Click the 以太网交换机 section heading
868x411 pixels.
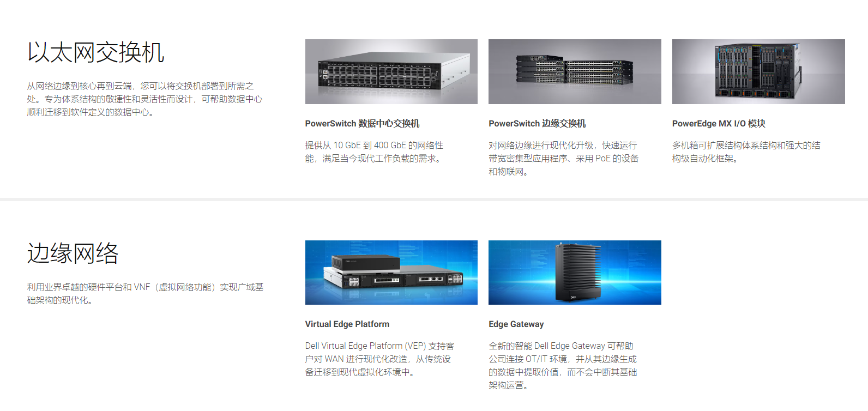(95, 52)
